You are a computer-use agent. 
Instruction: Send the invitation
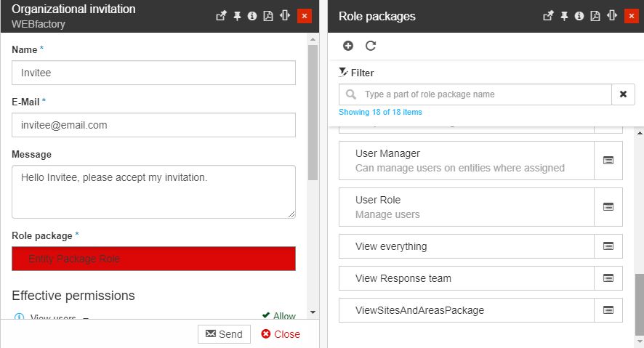point(224,334)
